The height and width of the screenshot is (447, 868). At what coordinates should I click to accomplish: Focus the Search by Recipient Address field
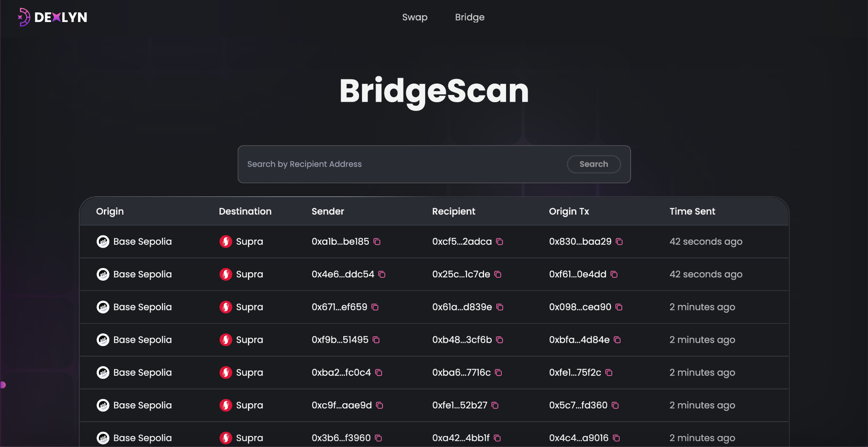tap(403, 164)
